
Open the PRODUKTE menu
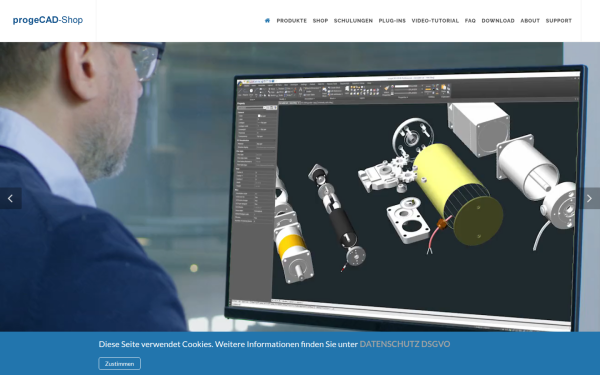point(292,21)
